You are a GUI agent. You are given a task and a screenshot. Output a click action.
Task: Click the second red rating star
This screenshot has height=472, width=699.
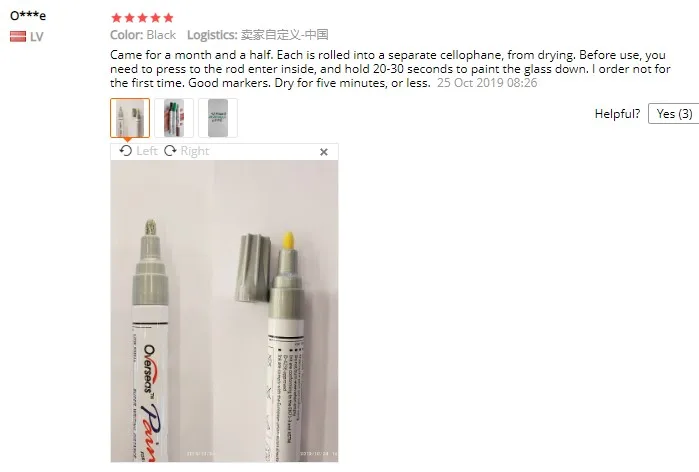pyautogui.click(x=130, y=18)
